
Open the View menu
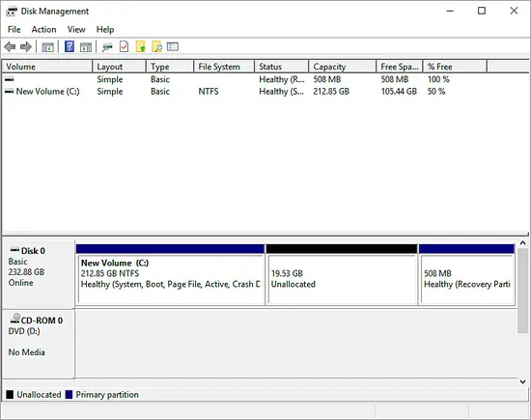[x=76, y=30]
